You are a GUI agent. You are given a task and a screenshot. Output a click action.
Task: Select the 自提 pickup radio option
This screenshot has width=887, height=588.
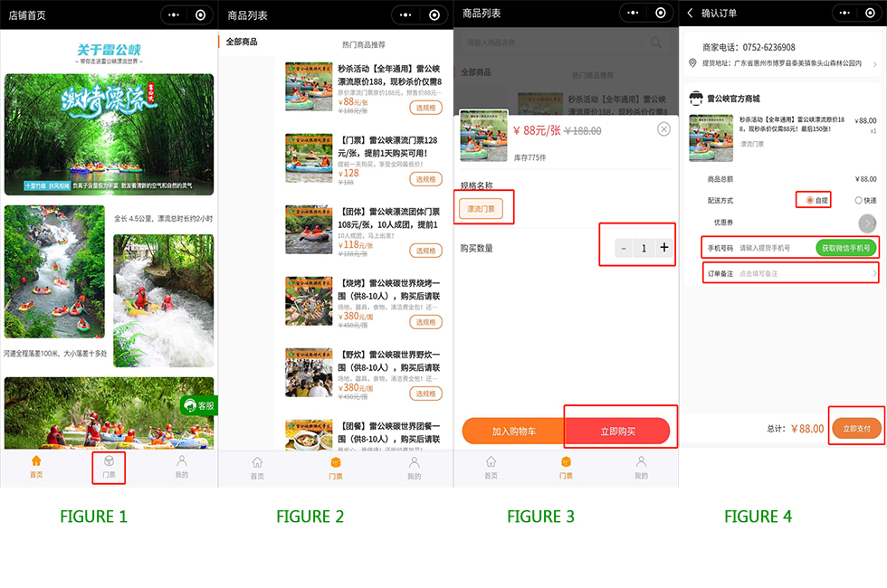coord(810,200)
